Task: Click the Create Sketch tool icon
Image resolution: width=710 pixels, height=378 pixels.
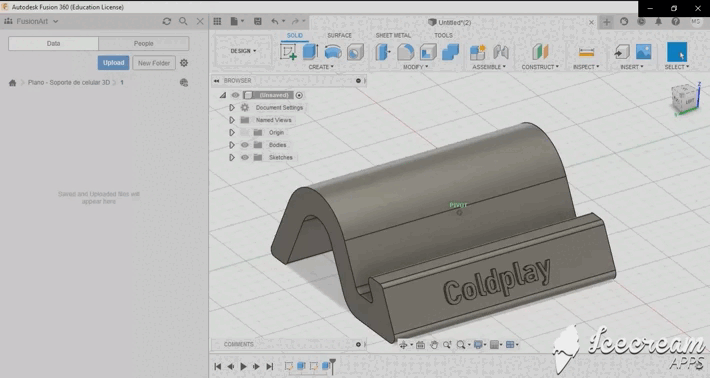Action: [x=288, y=52]
